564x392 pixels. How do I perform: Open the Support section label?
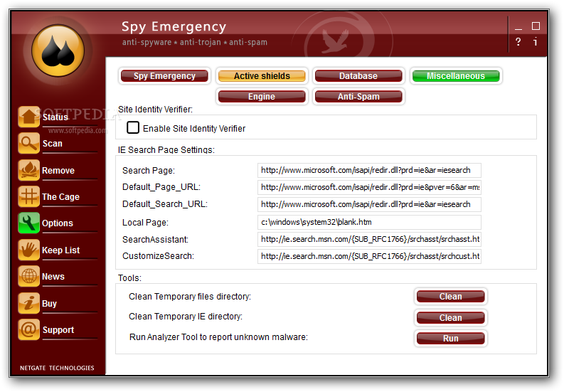(58, 329)
